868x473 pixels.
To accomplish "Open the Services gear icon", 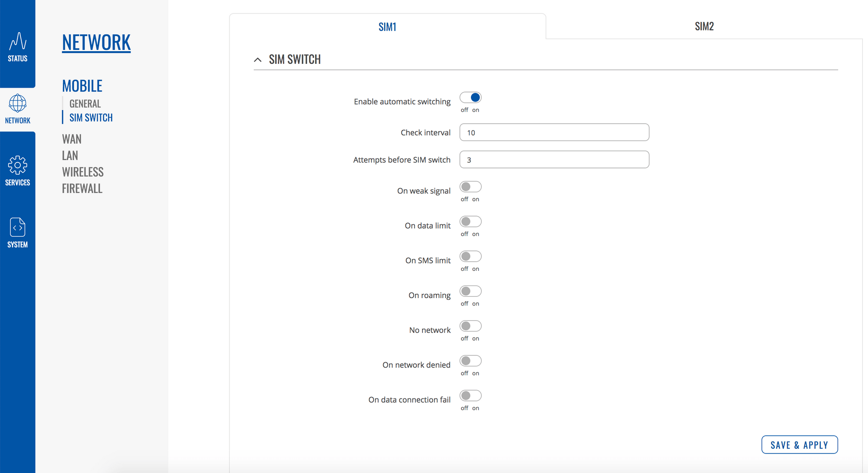I will [17, 165].
